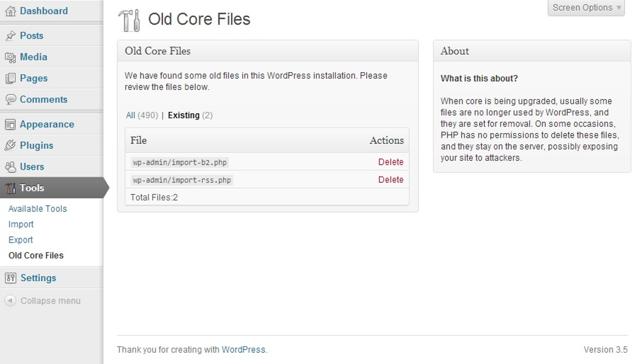Click the WordPress link in the footer
642x364 pixels.
[244, 349]
